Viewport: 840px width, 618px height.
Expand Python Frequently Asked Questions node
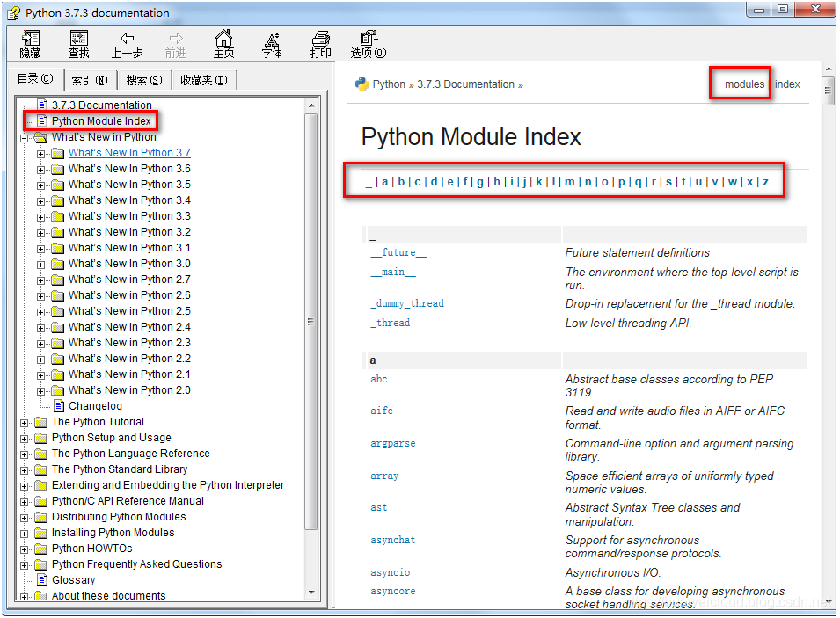tap(24, 565)
